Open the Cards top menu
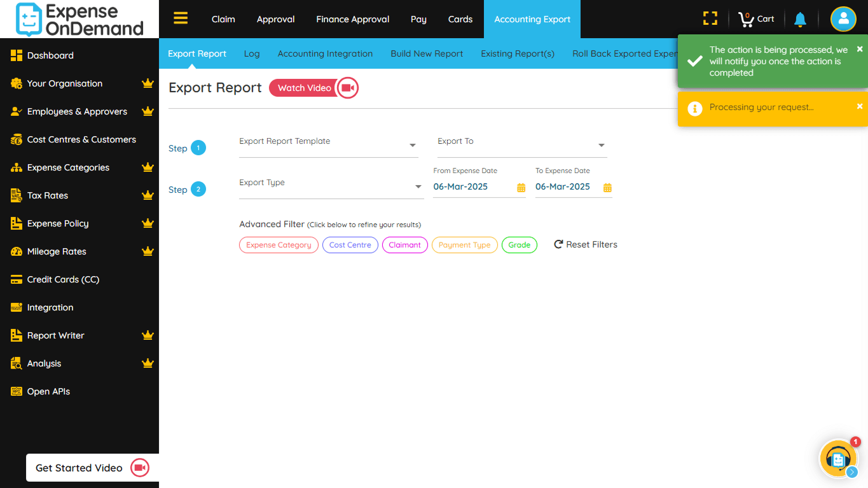868x488 pixels. pyautogui.click(x=460, y=19)
